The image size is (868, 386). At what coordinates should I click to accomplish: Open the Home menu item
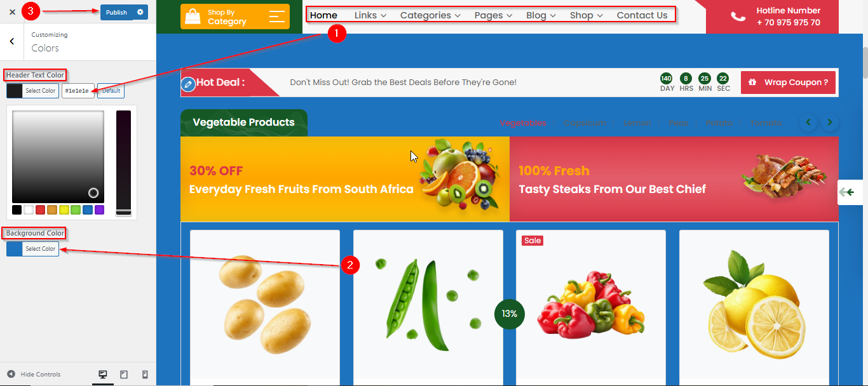tap(323, 15)
